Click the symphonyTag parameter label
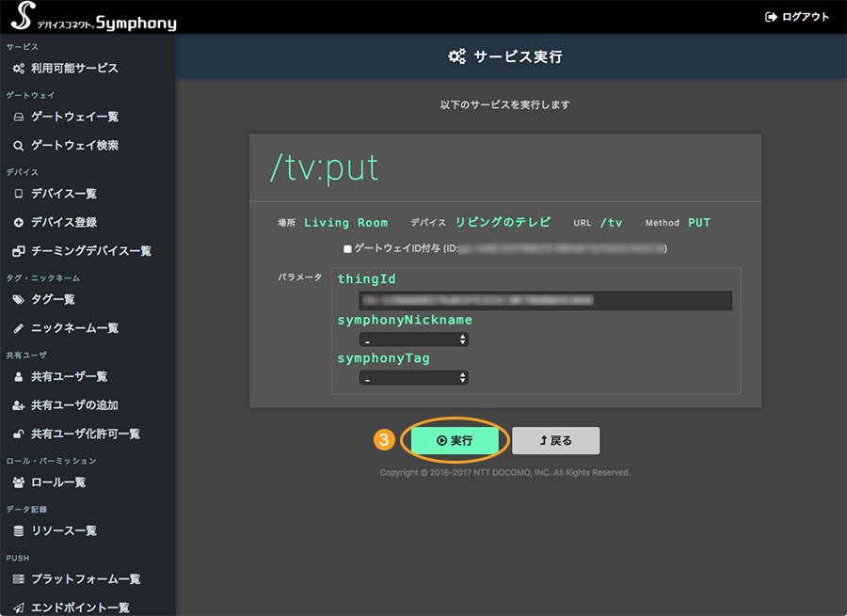This screenshot has width=847, height=616. 384,358
